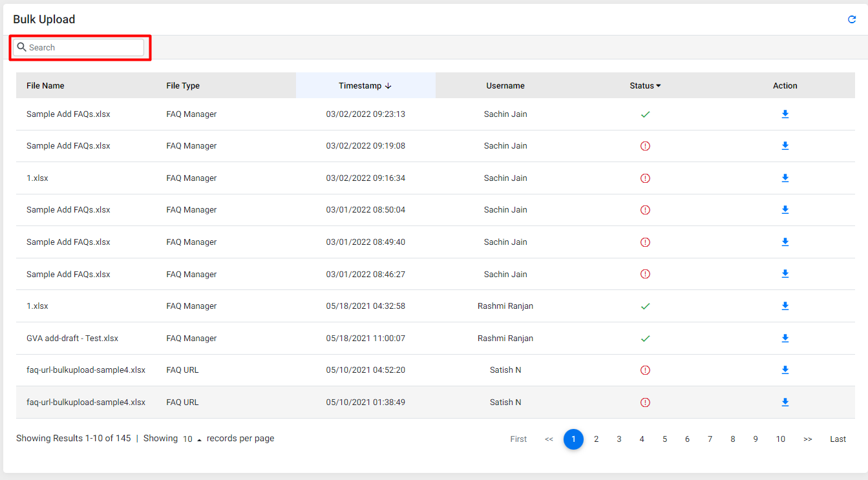Click the green success checkmark for 09:23:13 upload

click(645, 114)
